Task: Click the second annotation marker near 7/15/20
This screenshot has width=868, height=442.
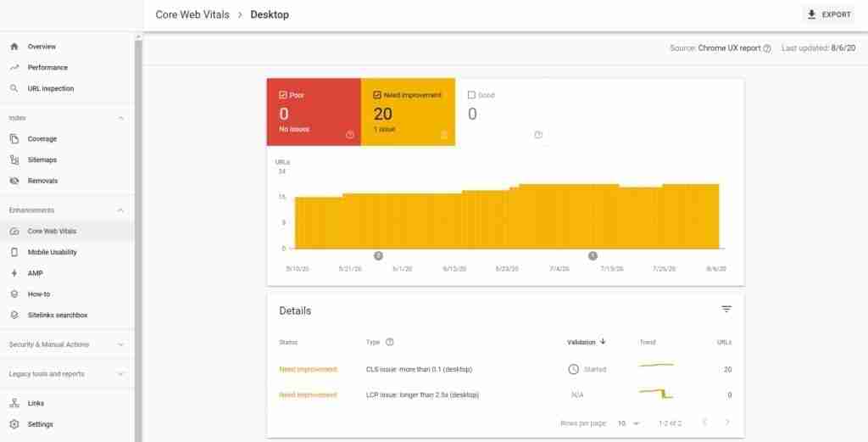Action: click(x=593, y=256)
